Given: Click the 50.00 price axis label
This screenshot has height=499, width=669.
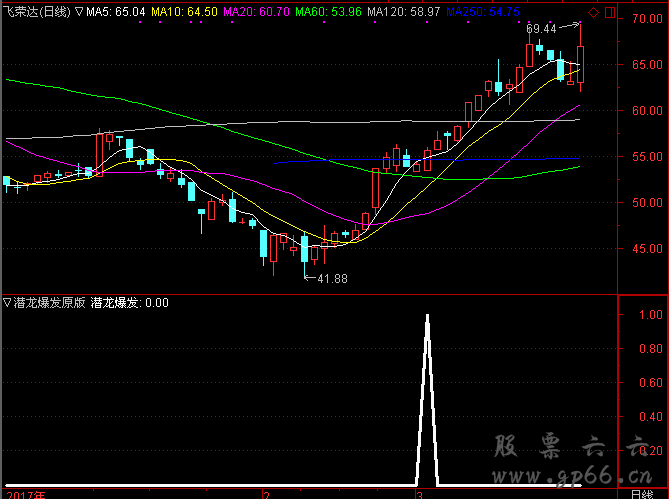Looking at the screenshot, I should (x=647, y=203).
